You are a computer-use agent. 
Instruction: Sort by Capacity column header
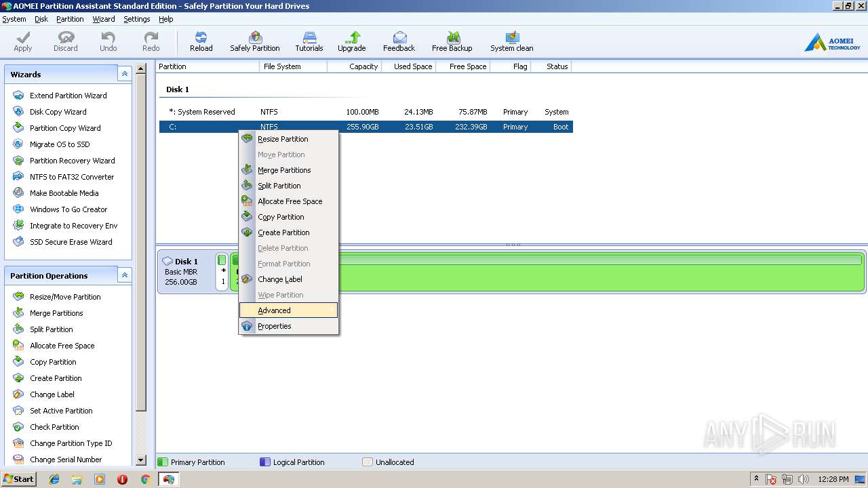[354, 66]
